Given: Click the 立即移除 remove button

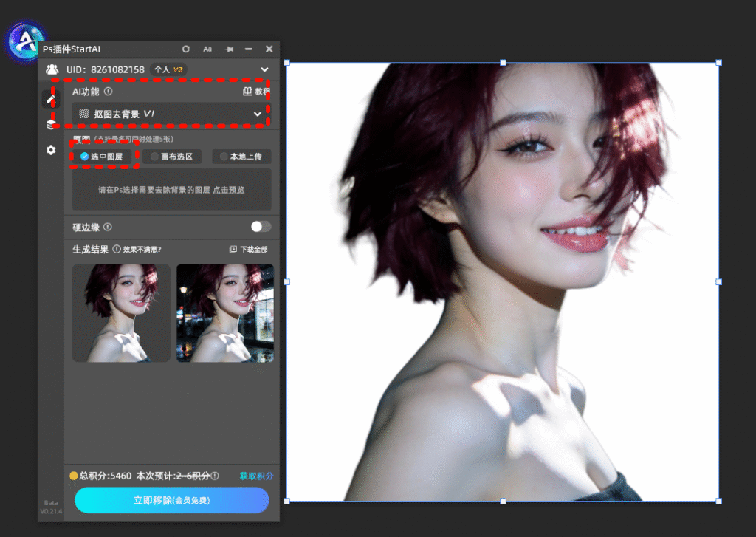Looking at the screenshot, I should coord(171,500).
